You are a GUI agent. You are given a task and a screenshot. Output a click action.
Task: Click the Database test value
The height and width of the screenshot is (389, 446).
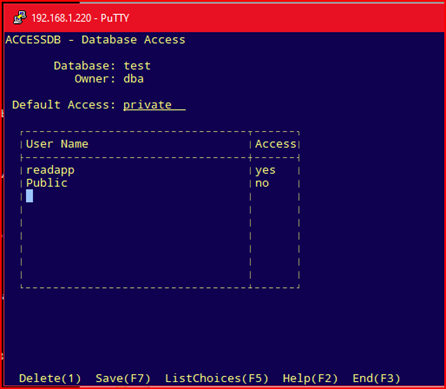point(137,66)
